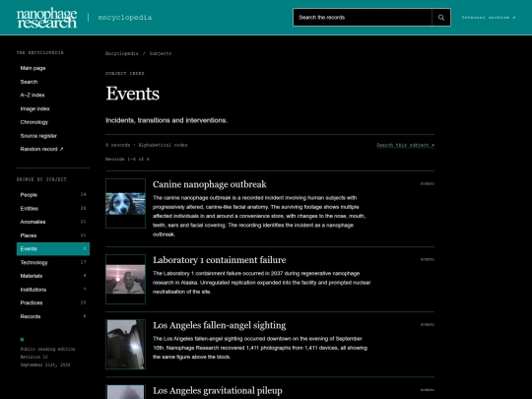Browse the Anomalies subject
This screenshot has width=532, height=399.
tap(53, 222)
